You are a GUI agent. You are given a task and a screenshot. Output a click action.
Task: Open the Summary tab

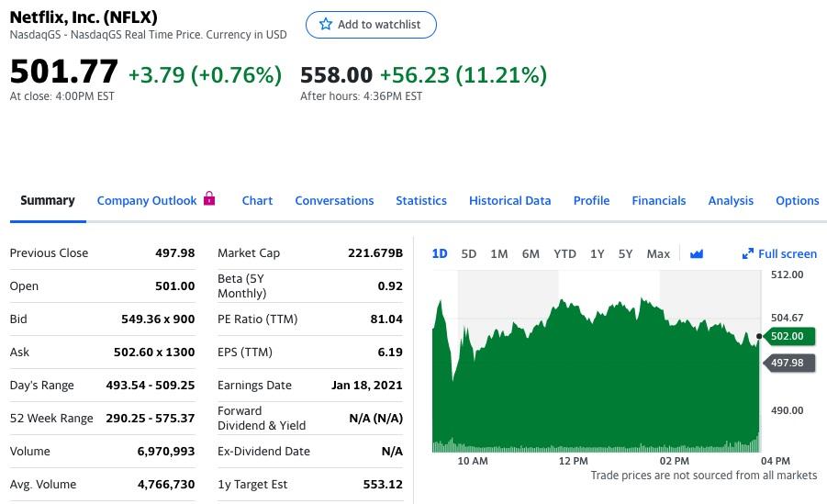click(x=48, y=200)
